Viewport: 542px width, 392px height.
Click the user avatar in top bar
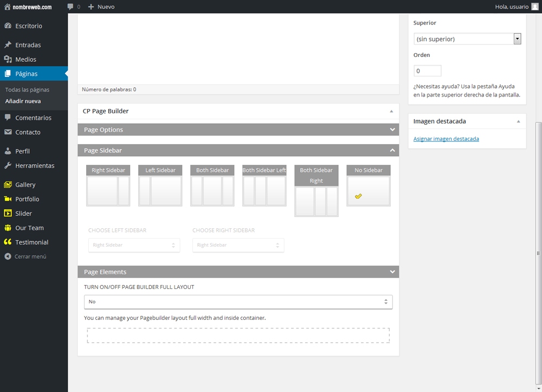pyautogui.click(x=535, y=7)
